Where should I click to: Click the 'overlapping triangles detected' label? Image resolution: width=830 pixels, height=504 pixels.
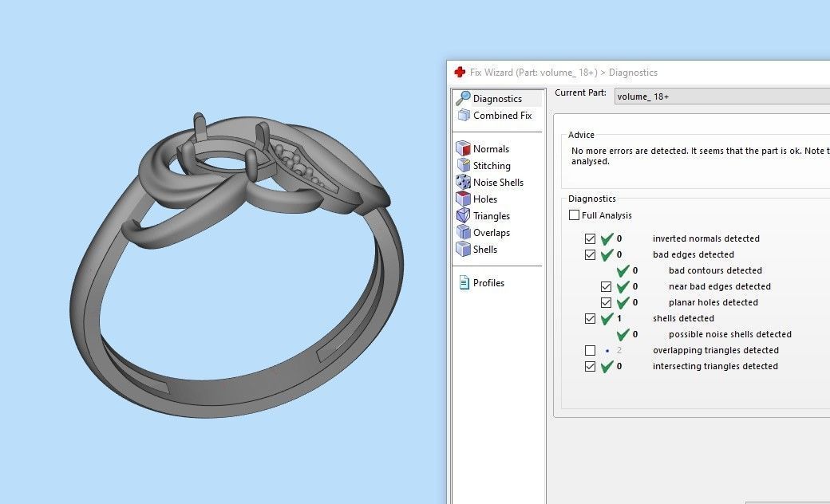click(716, 350)
